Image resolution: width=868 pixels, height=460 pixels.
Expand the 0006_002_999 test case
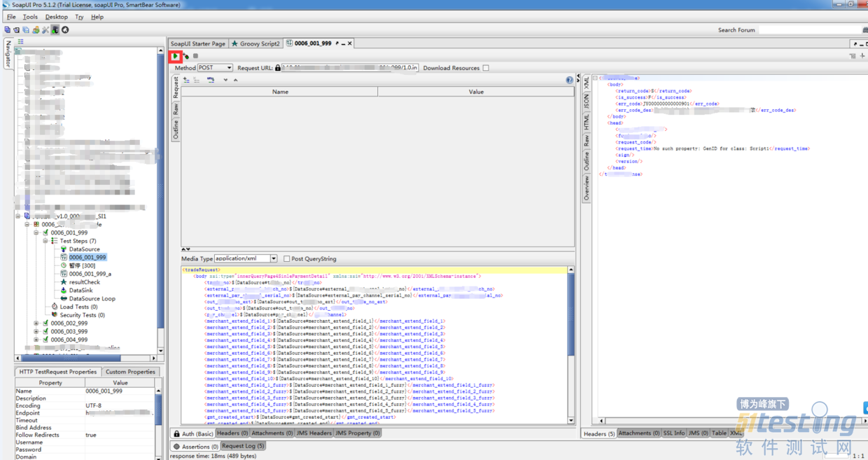coord(36,323)
